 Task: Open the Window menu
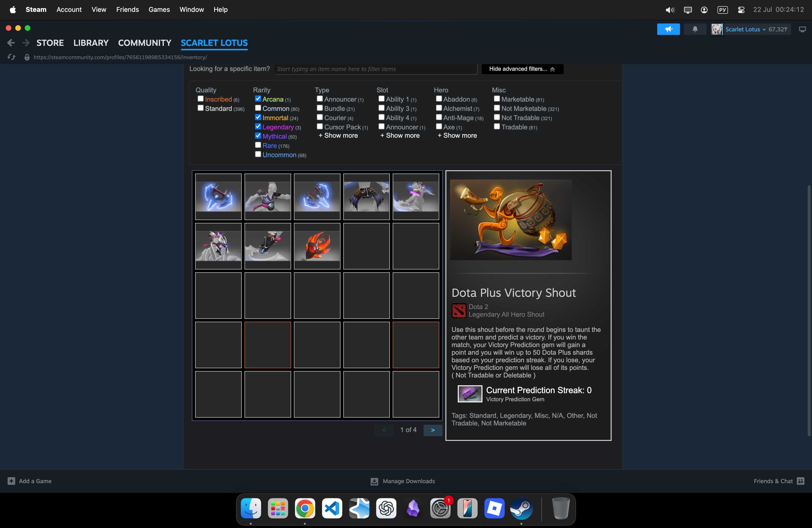(192, 9)
